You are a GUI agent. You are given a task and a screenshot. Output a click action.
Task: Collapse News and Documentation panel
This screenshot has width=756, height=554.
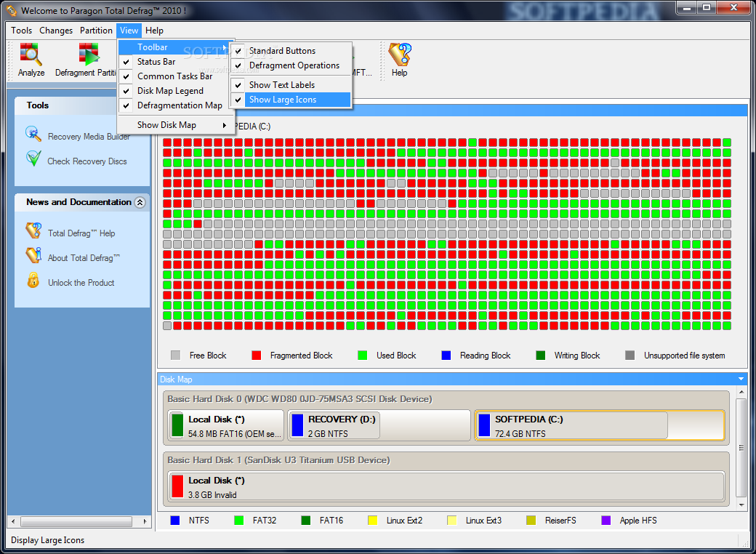click(140, 203)
